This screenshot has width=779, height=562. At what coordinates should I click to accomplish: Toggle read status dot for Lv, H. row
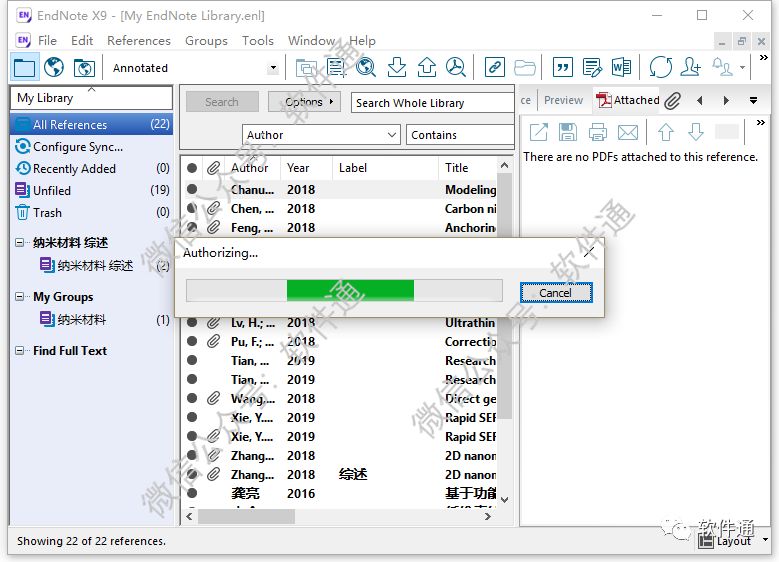192,322
